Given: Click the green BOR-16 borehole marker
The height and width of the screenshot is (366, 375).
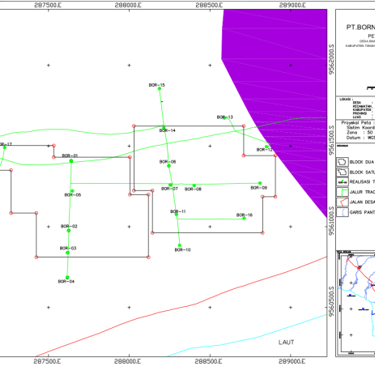Looking at the screenshot, I should (x=244, y=218).
